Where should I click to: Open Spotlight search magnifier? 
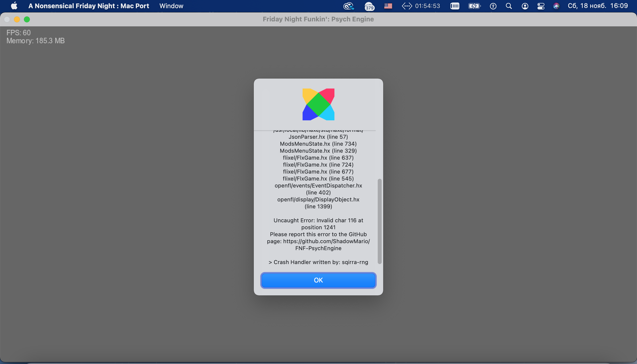click(x=509, y=6)
